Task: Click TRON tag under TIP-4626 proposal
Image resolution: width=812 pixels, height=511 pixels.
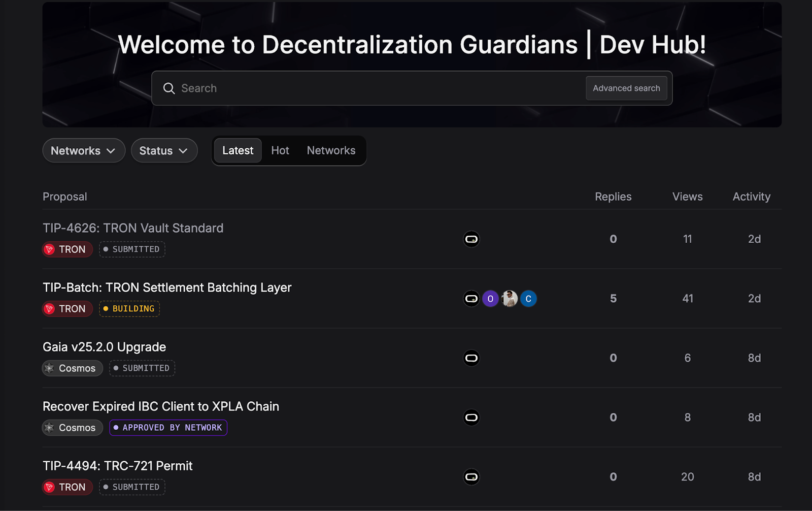Action: pyautogui.click(x=67, y=249)
